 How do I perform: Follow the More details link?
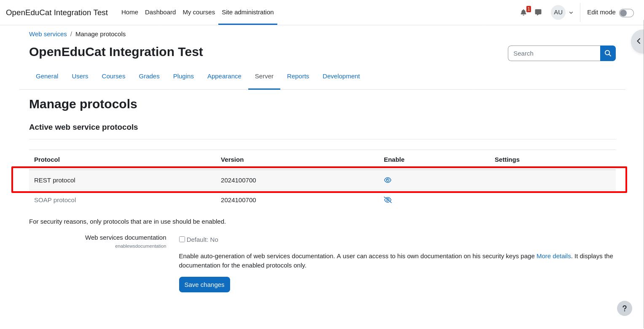[554, 256]
